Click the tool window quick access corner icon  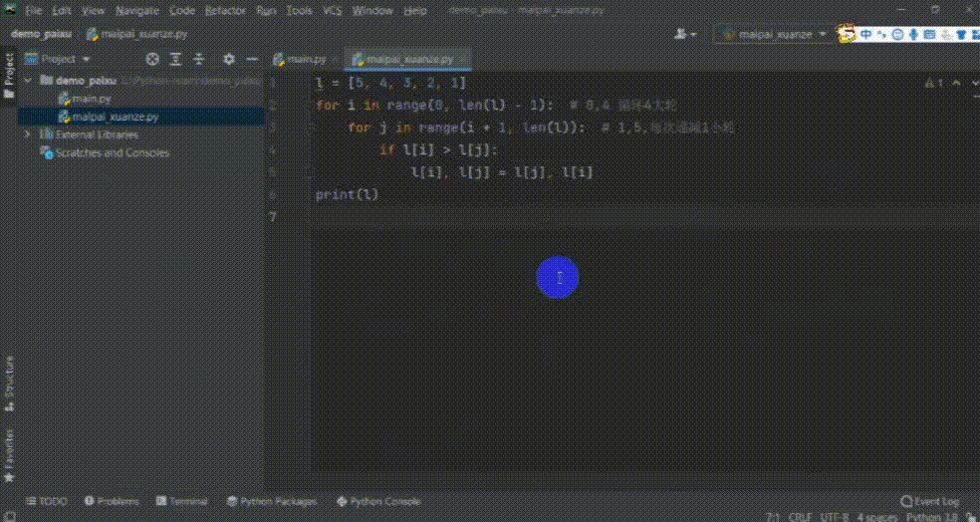pyautogui.click(x=9, y=516)
